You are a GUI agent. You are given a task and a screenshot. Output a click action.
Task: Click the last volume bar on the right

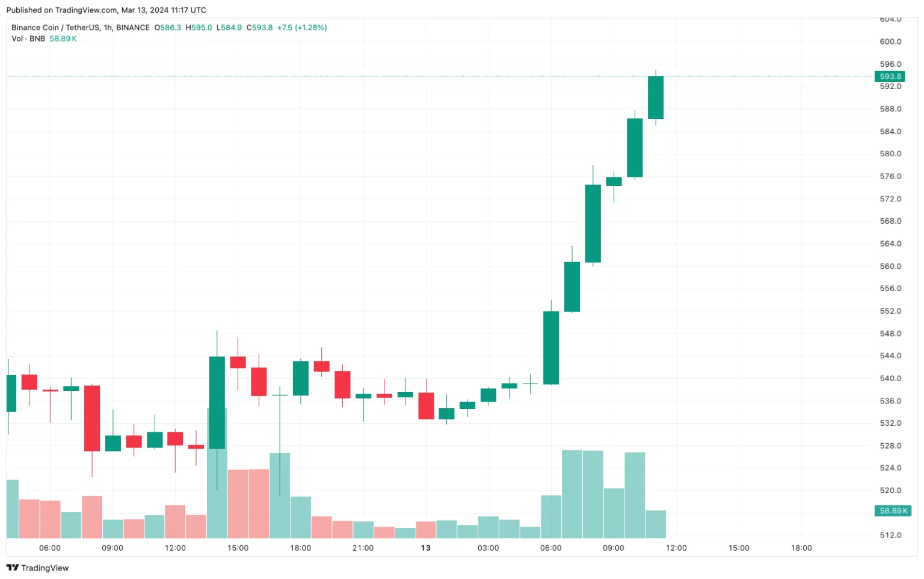pos(655,524)
